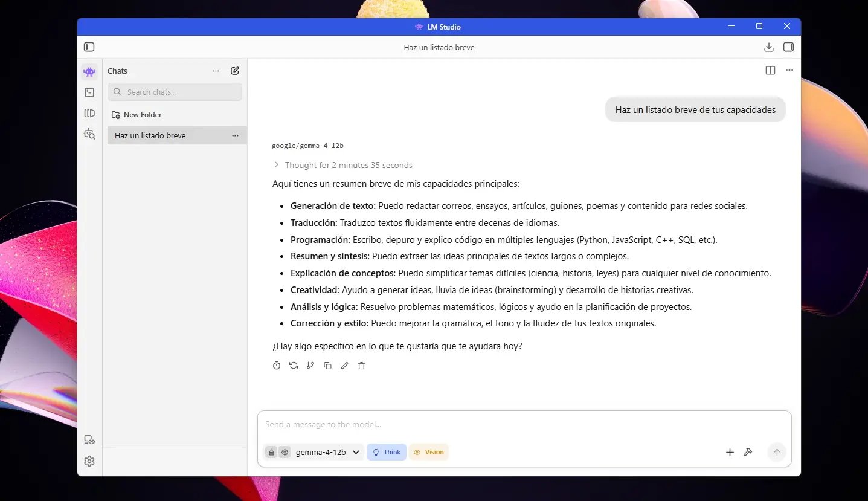Branch the conversation from this message
Viewport: 868px width, 501px height.
310,366
